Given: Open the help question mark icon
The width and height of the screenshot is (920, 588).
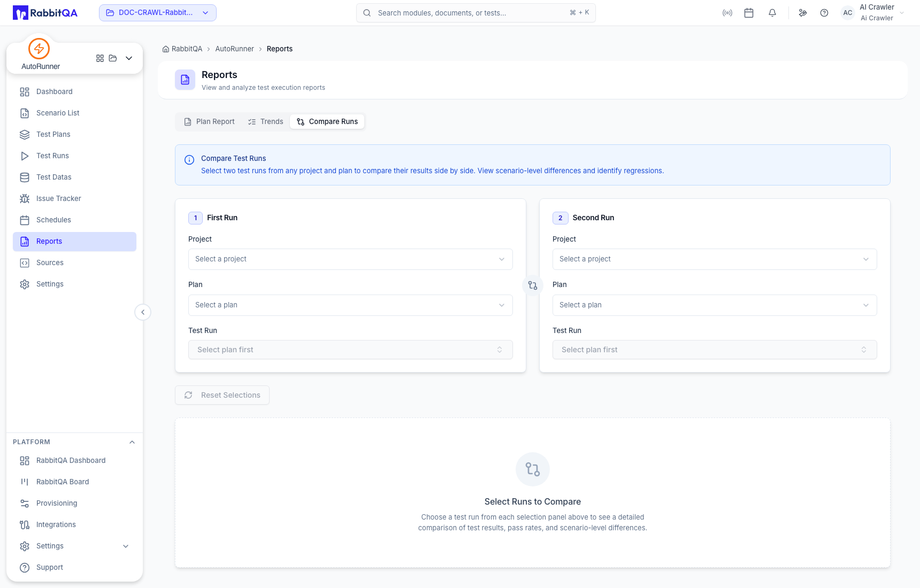Looking at the screenshot, I should pyautogui.click(x=824, y=13).
